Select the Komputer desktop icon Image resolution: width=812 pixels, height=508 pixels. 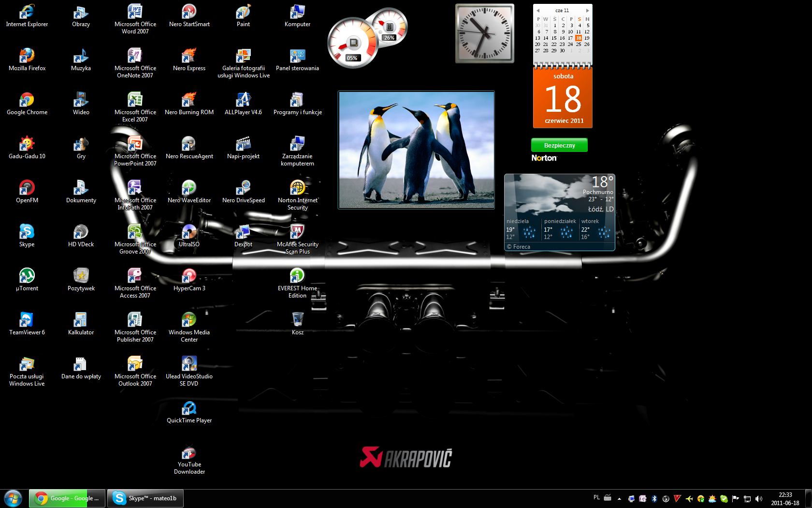298,16
